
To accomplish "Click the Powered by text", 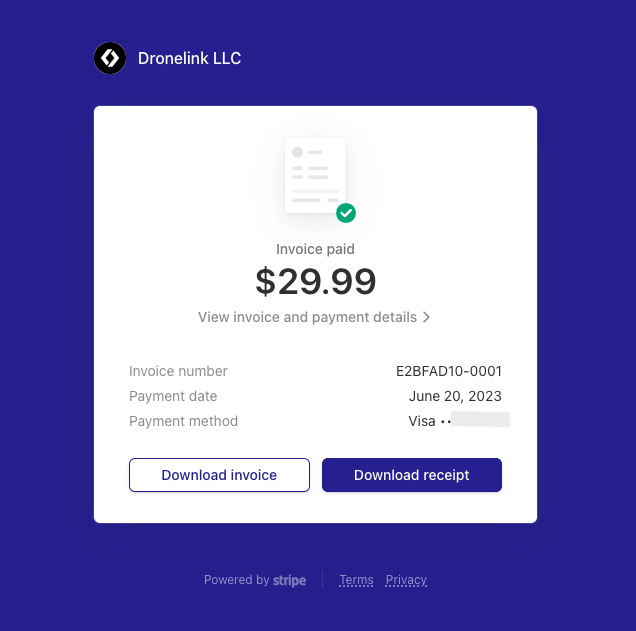I will click(x=237, y=580).
